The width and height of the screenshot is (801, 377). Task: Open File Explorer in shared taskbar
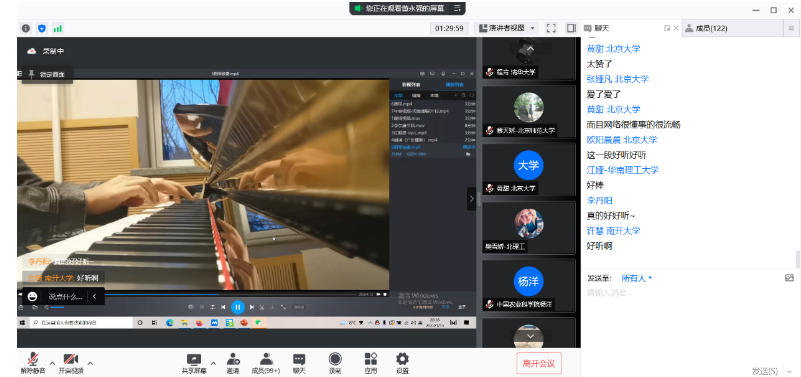pyautogui.click(x=184, y=323)
